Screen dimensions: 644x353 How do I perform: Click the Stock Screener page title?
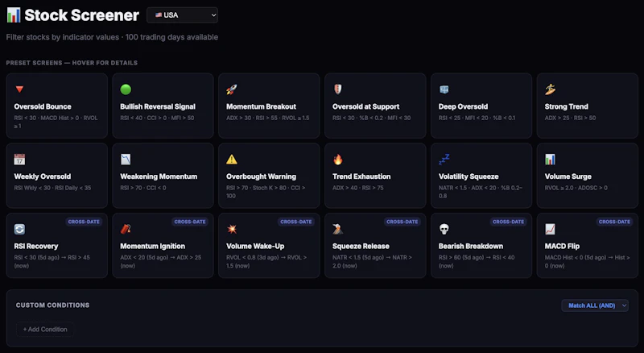coord(82,15)
